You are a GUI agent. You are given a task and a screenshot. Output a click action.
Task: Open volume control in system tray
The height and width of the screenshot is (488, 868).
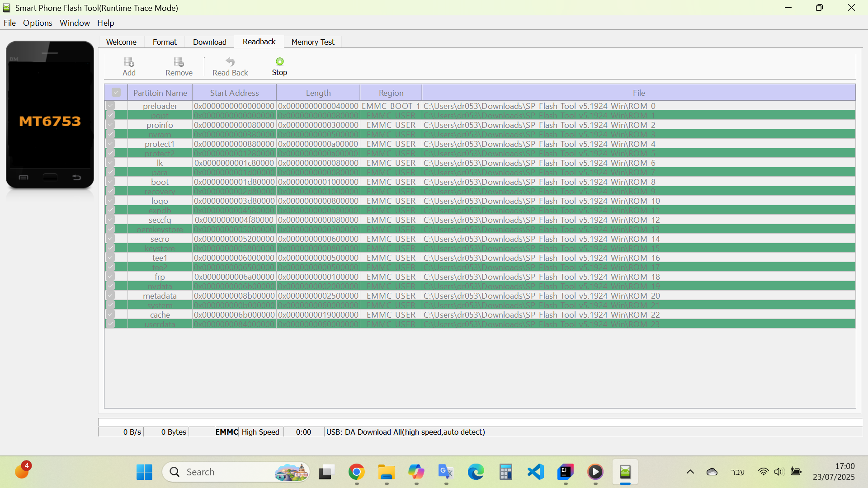point(778,472)
